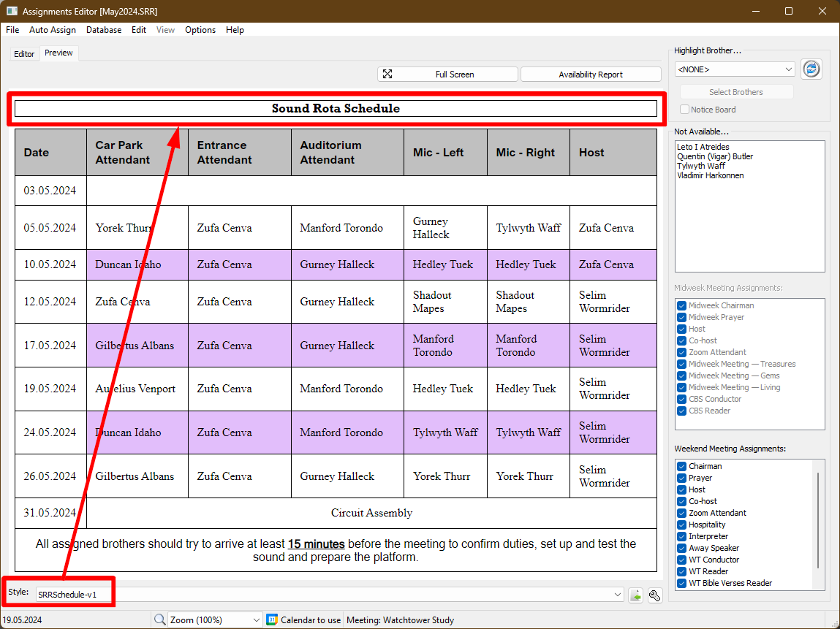The width and height of the screenshot is (840, 629).
Task: Click the application icon in title bar
Action: (x=12, y=12)
